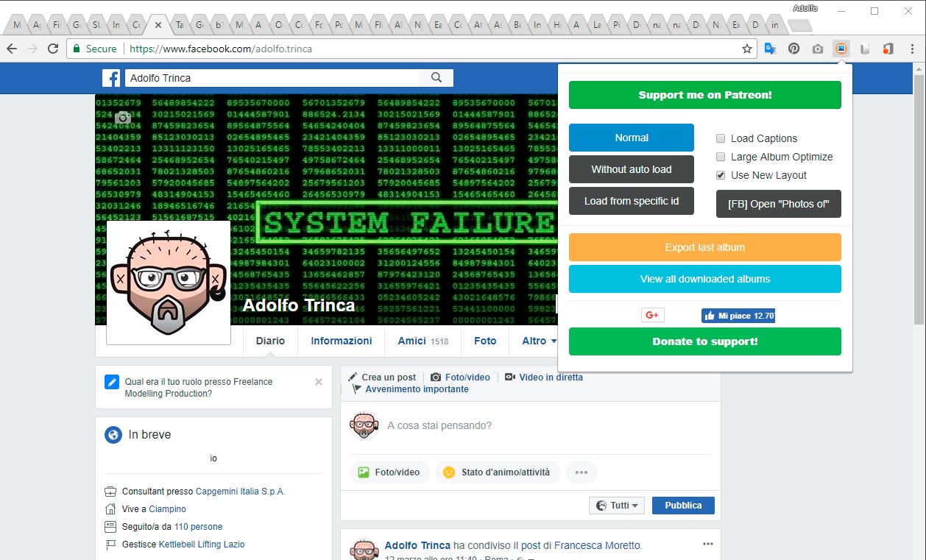
Task: Click the browser address bar URL
Action: click(221, 49)
